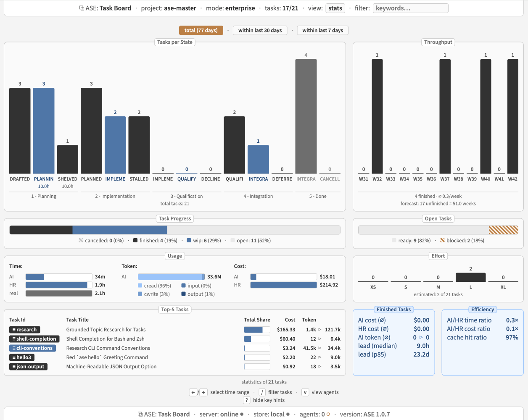528x420 pixels.
Task: Click the token usage bar
Action: [171, 277]
